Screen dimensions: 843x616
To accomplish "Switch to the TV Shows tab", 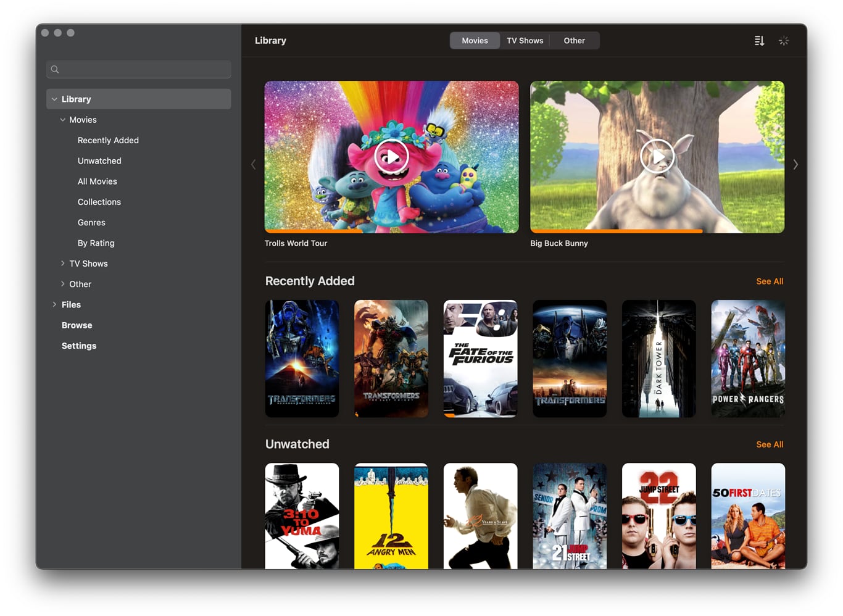I will (x=525, y=41).
